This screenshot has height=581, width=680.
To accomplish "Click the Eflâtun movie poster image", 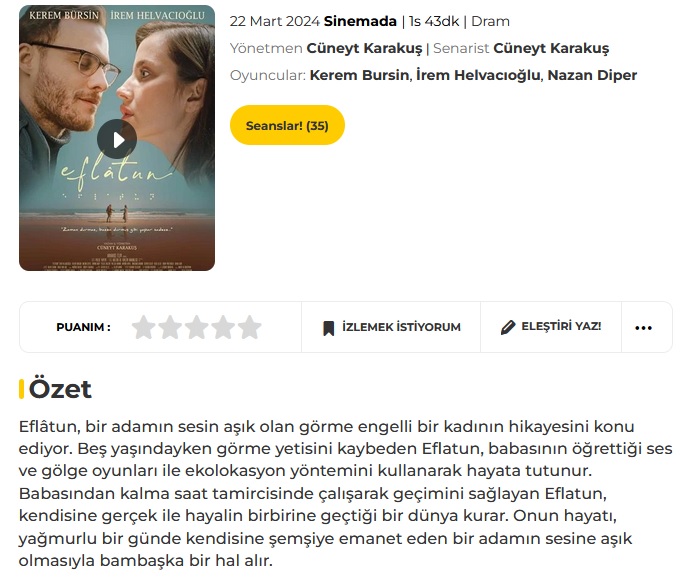I will tap(117, 138).
